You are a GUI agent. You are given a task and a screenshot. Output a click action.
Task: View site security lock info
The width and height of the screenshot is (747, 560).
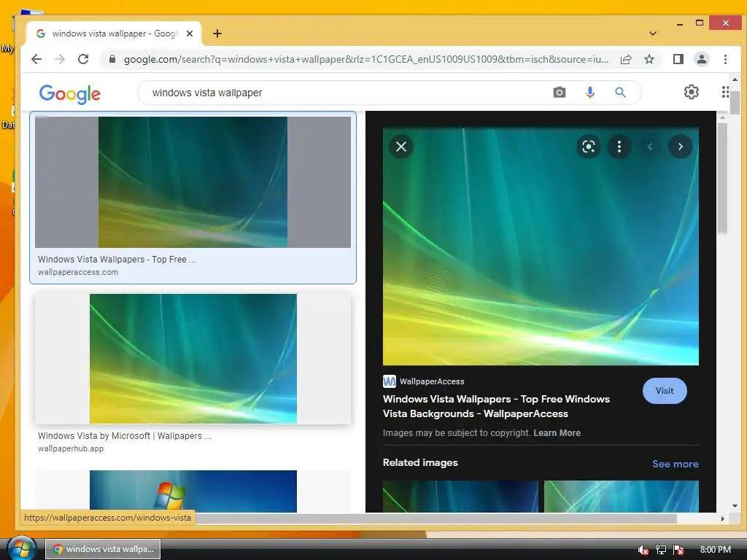click(112, 59)
